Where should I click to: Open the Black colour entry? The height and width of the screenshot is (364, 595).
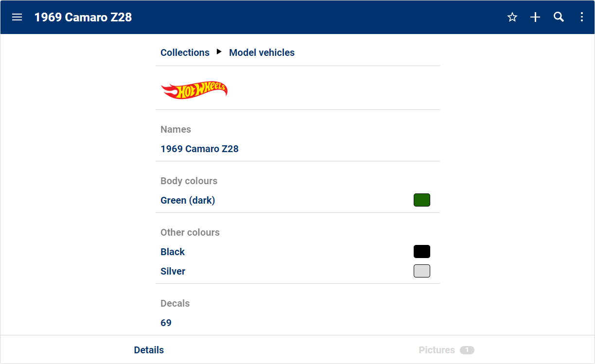173,252
